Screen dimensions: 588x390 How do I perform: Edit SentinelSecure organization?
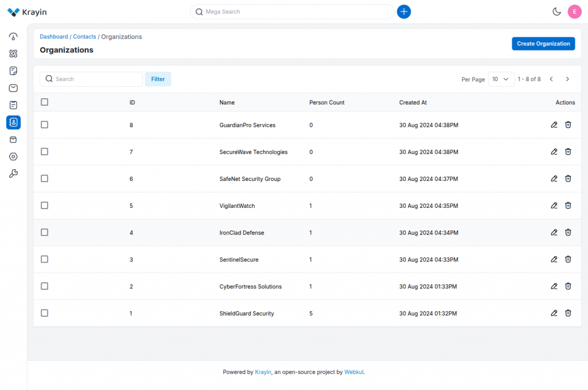tap(554, 260)
